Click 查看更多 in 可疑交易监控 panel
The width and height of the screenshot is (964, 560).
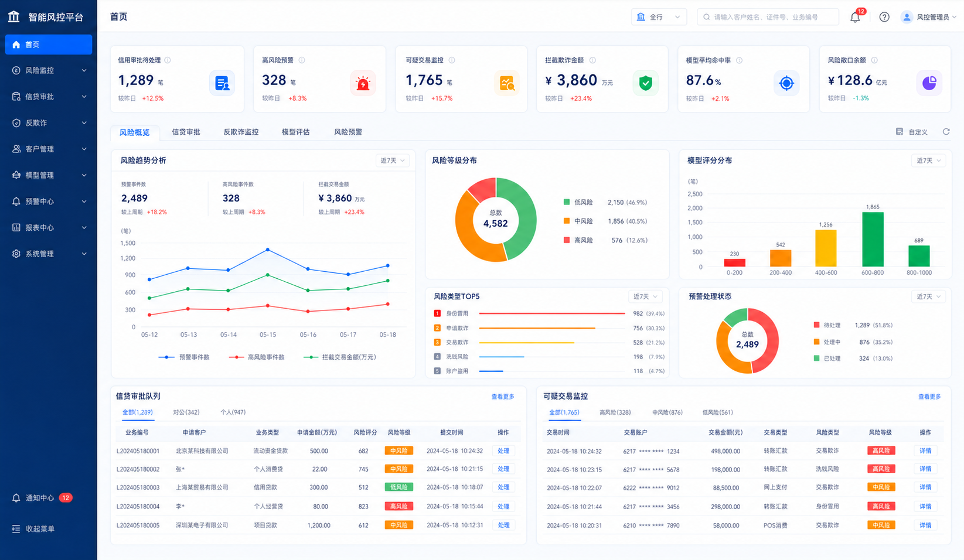929,397
